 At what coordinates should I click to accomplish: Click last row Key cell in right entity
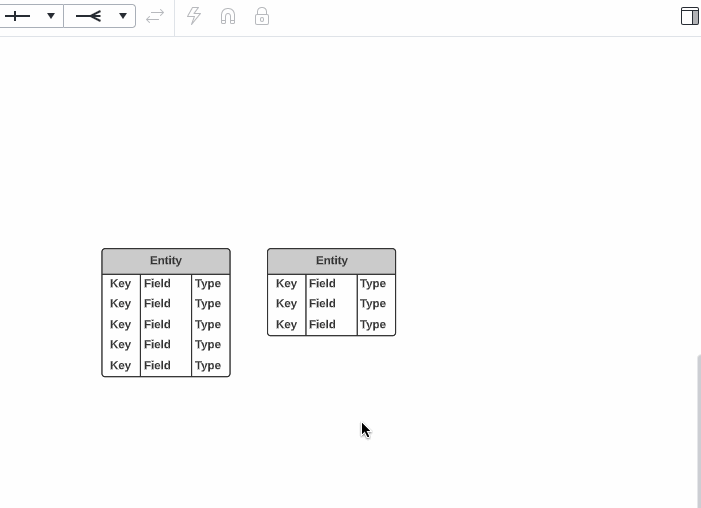286,325
